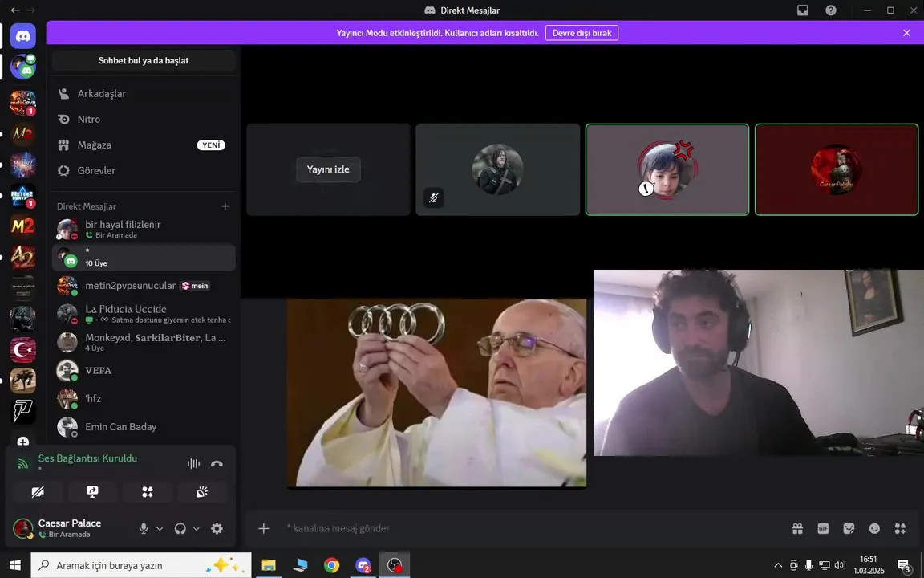Select the red Caesar Palace participant tile

click(837, 169)
